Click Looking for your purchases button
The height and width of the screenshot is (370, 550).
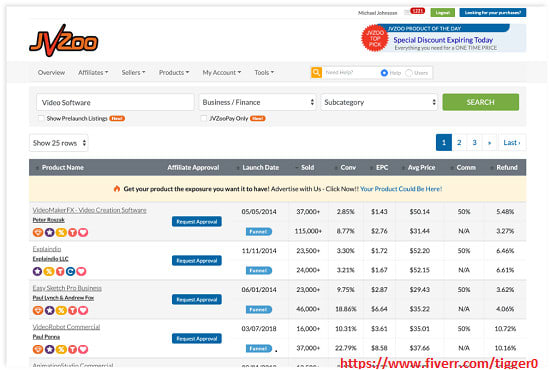(x=493, y=13)
